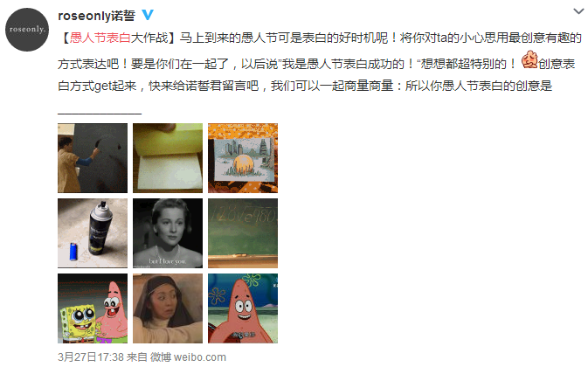This screenshot has height=367, width=588.
Task: Open the 微博 weibo.com source link
Action: tap(188, 357)
